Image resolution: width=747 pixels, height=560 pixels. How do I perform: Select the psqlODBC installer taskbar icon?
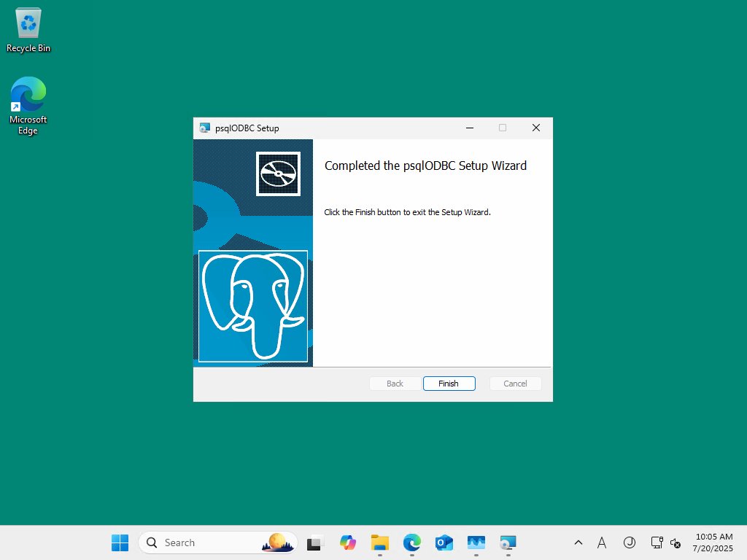point(508,542)
